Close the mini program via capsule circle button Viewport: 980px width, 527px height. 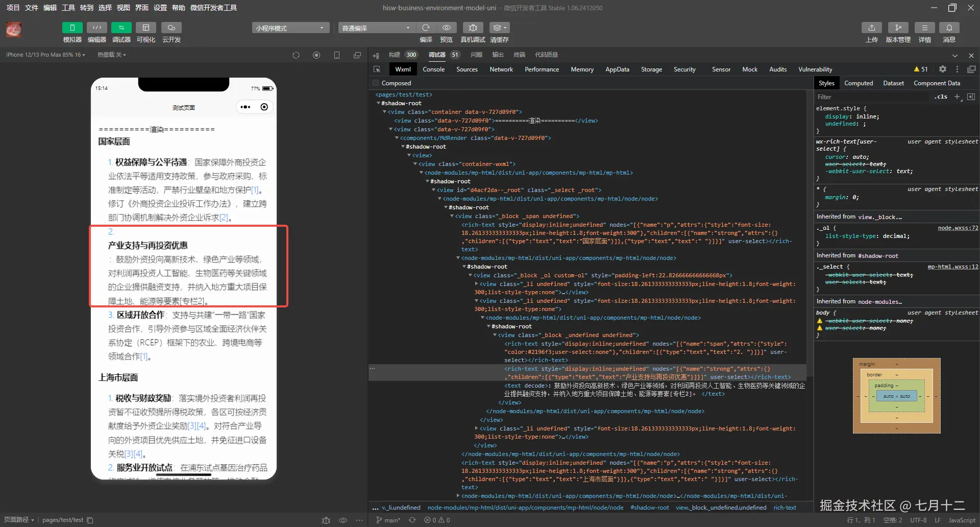coord(264,107)
